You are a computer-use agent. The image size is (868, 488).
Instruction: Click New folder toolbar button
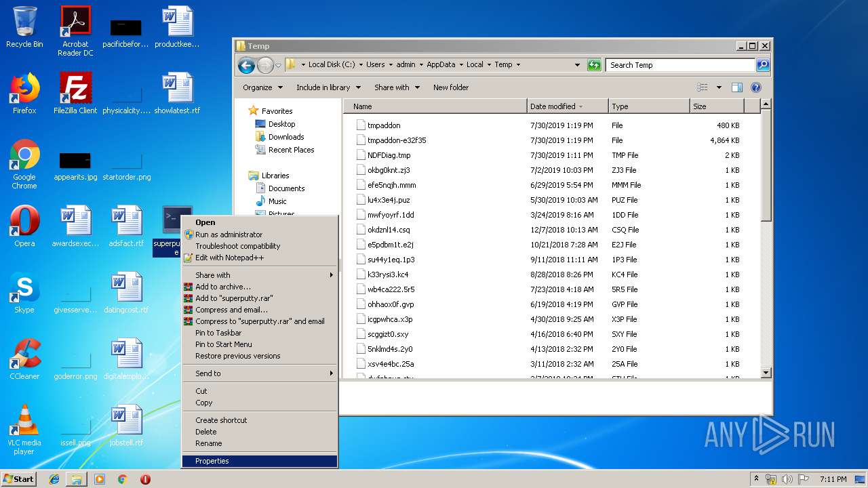[x=451, y=87]
